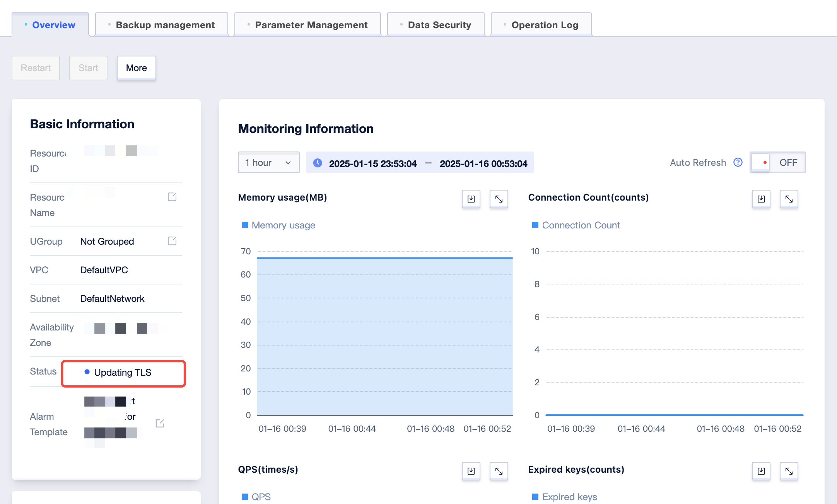Click the Basic Information heading
Viewport: 837px width, 504px height.
[82, 124]
